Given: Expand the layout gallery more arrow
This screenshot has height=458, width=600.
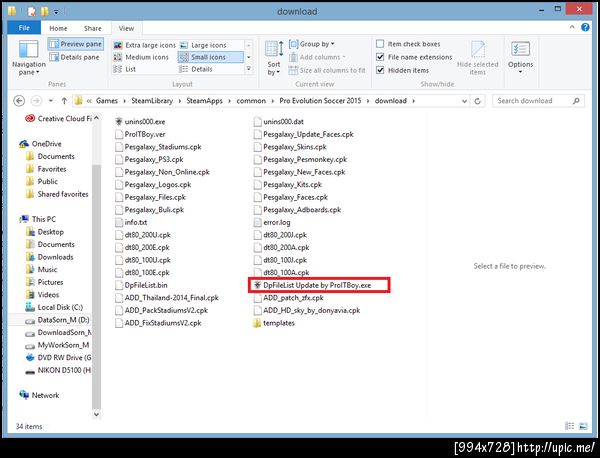Looking at the screenshot, I should pos(249,69).
